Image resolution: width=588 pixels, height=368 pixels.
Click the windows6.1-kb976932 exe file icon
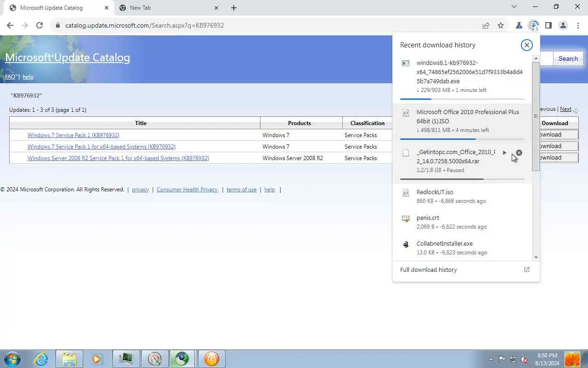(x=406, y=63)
